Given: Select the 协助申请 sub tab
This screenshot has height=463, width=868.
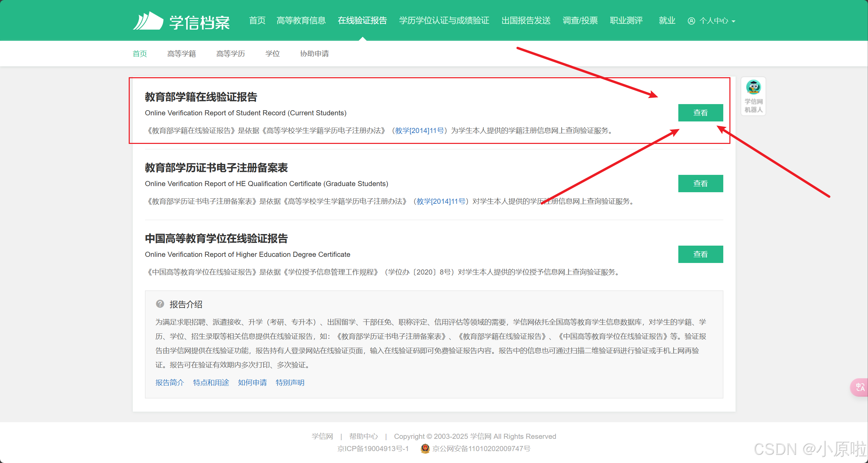Looking at the screenshot, I should [x=314, y=54].
